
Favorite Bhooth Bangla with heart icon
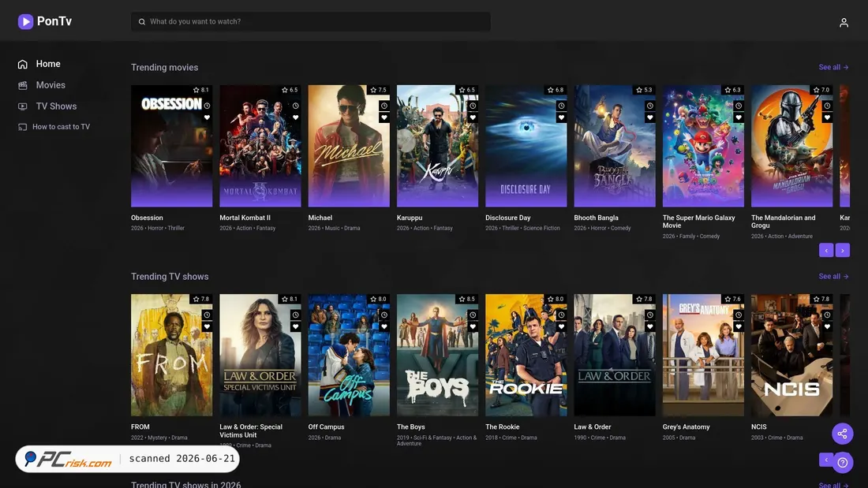650,117
